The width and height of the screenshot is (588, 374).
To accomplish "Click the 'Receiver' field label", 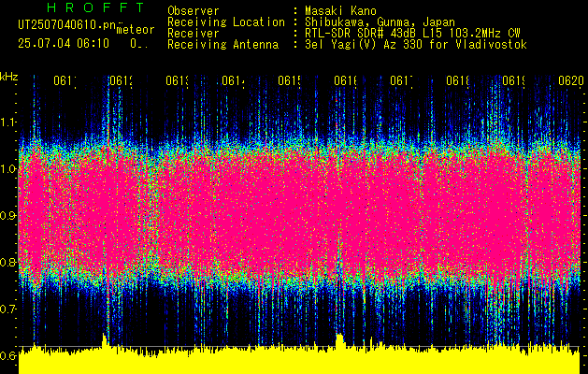I will coord(194,34).
